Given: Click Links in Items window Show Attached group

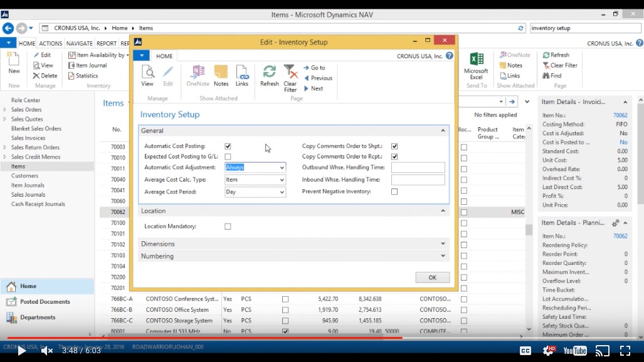Looking at the screenshot, I should 509,76.
